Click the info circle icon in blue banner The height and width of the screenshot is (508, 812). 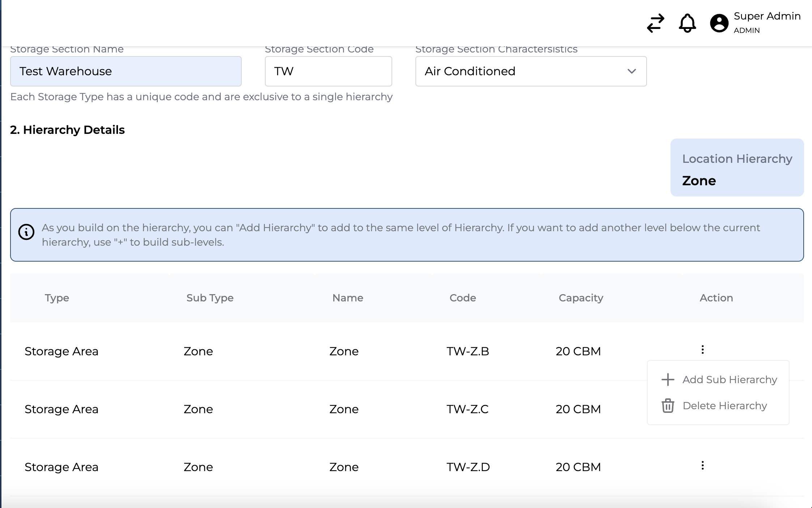pos(26,232)
